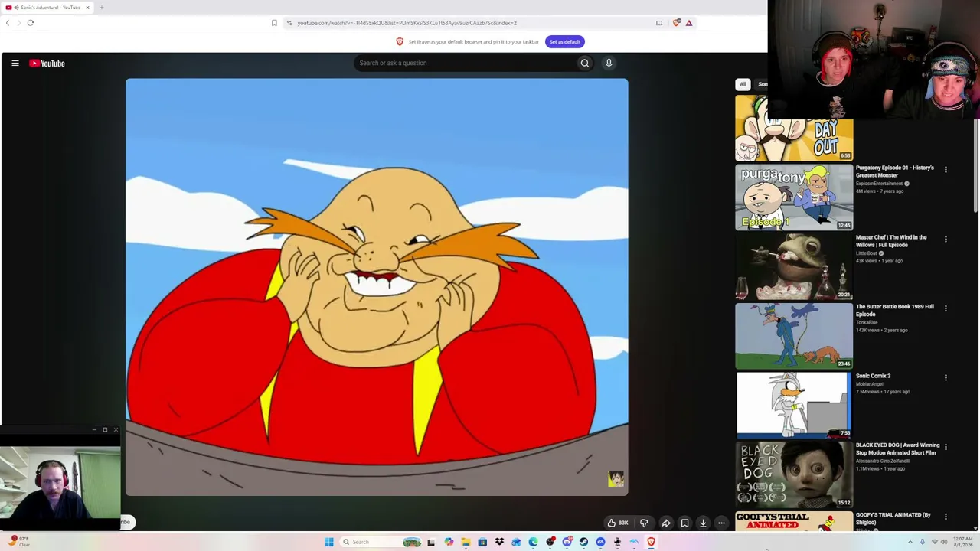Bookmark this page in the address bar

coord(274,23)
